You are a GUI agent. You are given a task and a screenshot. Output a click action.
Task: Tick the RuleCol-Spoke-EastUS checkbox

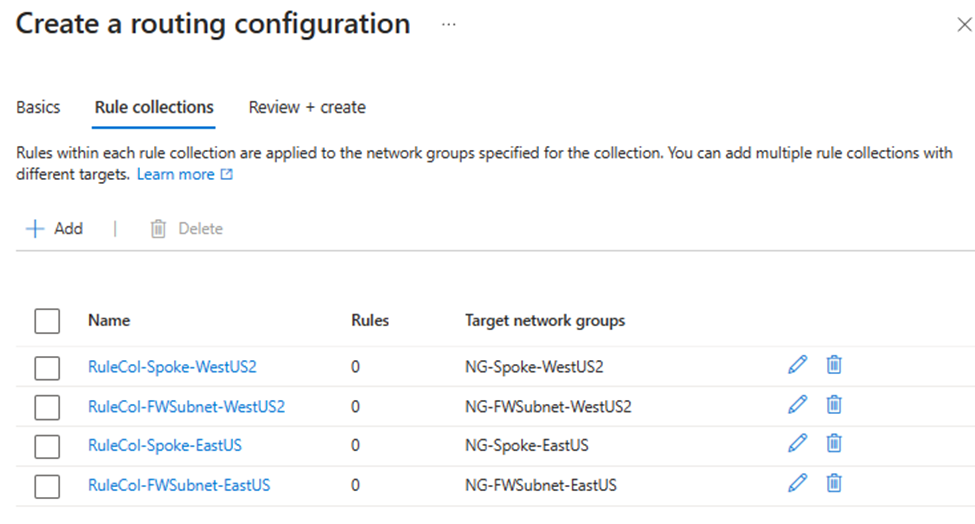click(47, 447)
